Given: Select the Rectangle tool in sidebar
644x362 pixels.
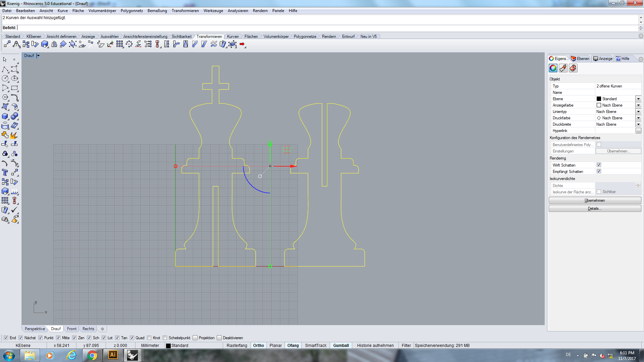Looking at the screenshot, I should coord(14,88).
